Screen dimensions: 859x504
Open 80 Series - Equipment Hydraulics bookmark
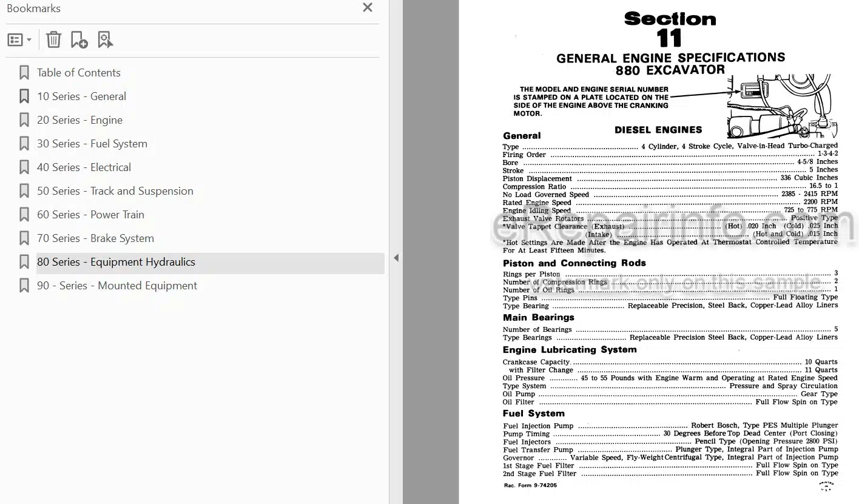pos(116,262)
